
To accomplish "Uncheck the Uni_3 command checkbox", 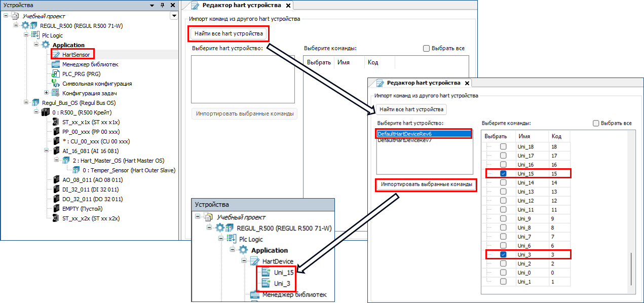I will coord(503,254).
